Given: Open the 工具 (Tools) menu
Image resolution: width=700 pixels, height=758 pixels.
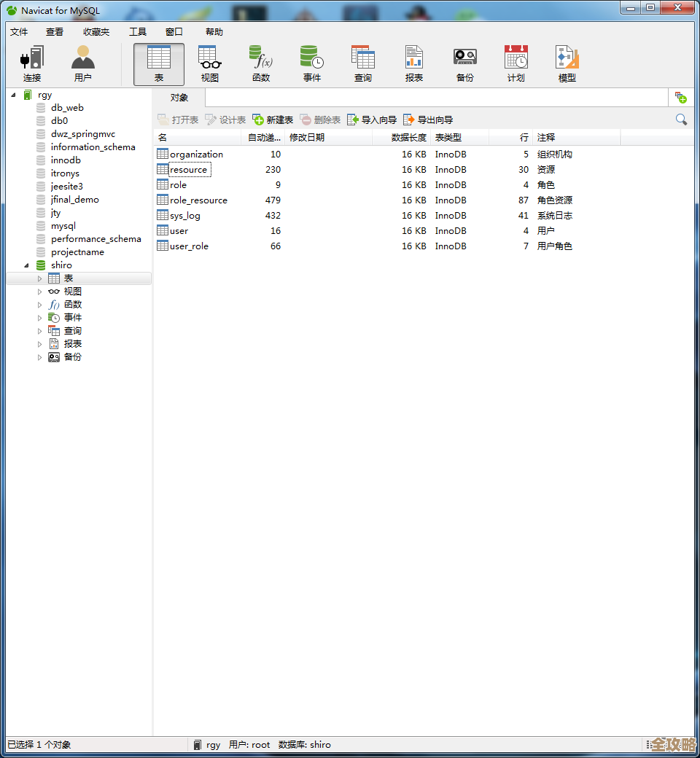Looking at the screenshot, I should tap(138, 32).
